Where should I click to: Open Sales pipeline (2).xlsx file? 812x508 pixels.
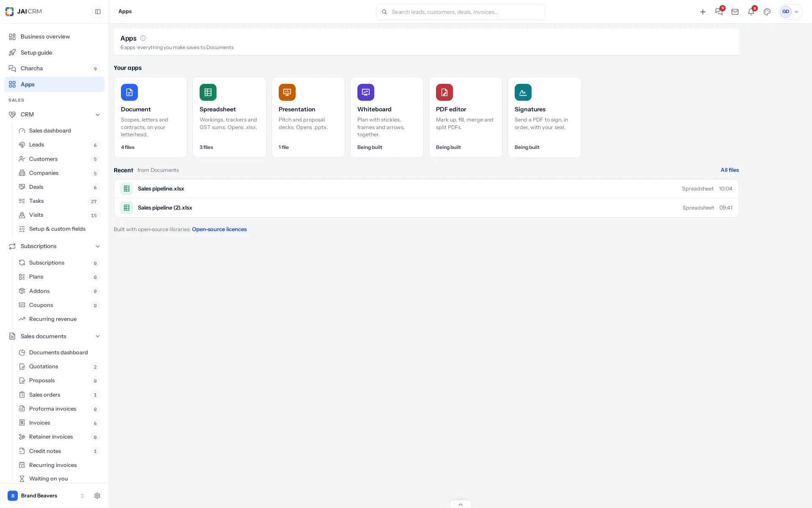tap(426, 208)
